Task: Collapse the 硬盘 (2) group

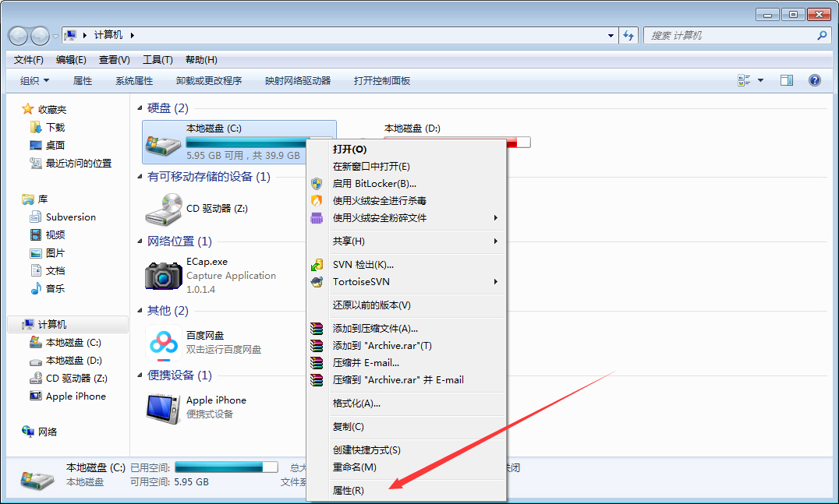Action: pyautogui.click(x=139, y=108)
